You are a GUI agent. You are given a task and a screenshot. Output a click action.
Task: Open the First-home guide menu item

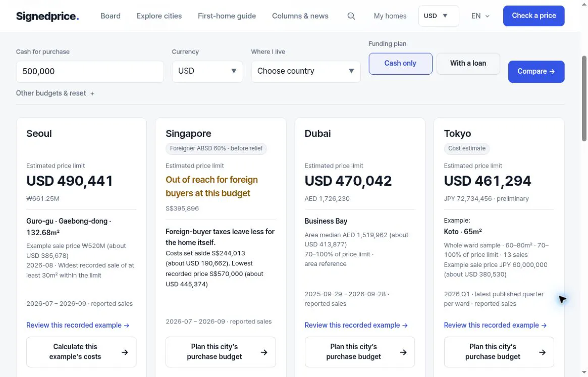[x=227, y=16]
